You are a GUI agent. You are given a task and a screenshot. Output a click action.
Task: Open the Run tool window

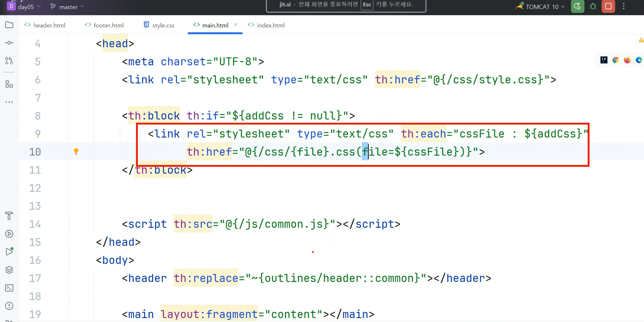9,252
